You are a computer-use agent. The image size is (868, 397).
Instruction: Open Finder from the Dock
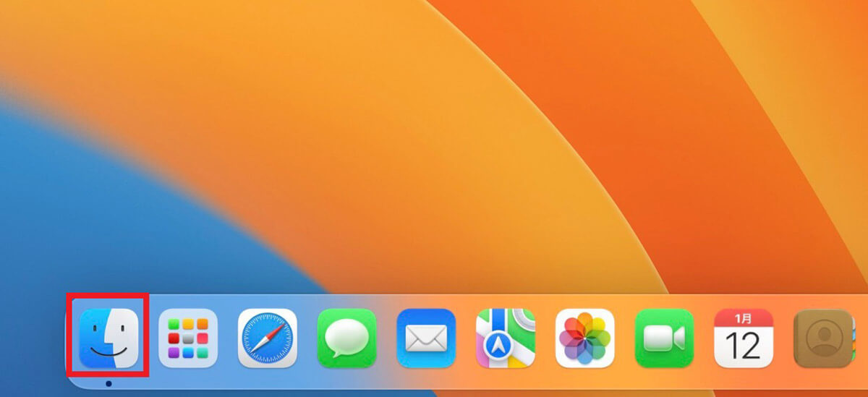pos(109,338)
